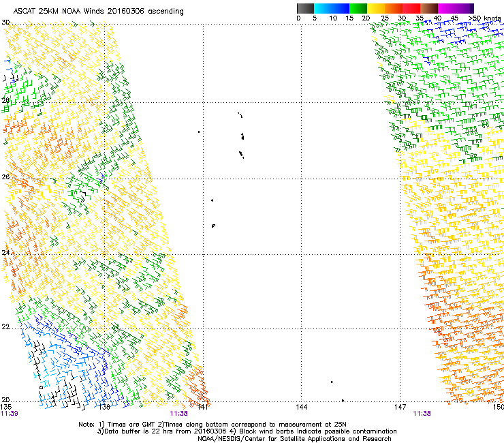The height and width of the screenshot is (443, 504).
Task: Pick the magenta 40-45 knots legend swatch
Action: [447, 8]
